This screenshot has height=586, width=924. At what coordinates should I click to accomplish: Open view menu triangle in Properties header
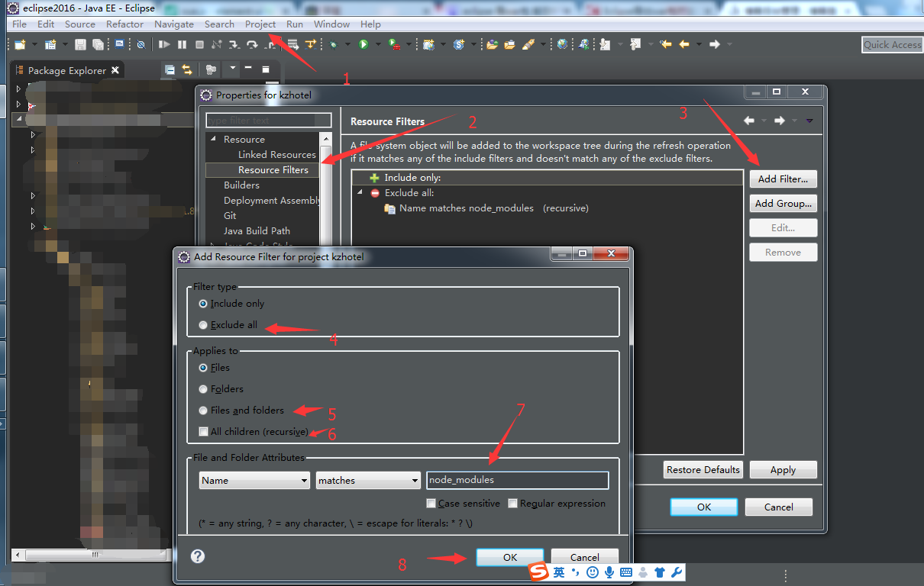point(809,121)
